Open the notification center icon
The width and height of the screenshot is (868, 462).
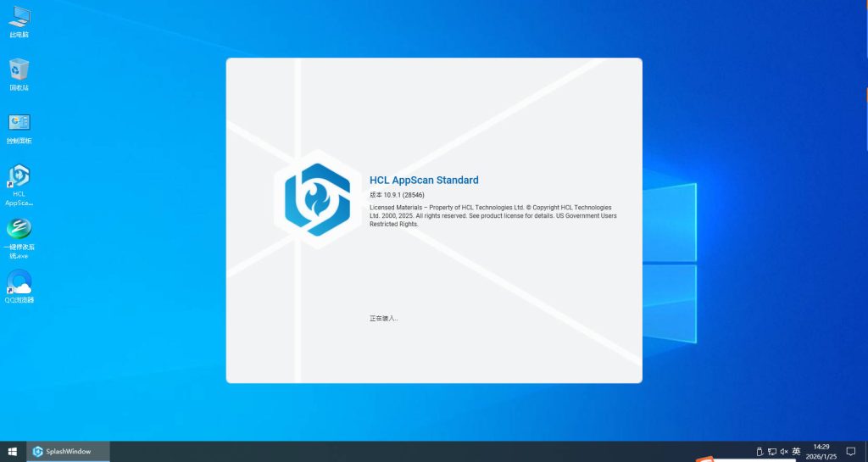point(850,452)
